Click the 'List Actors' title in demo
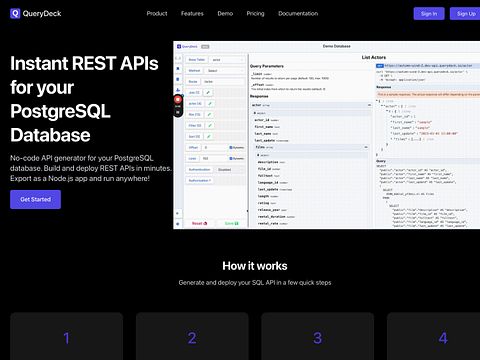Screen dimensions: 480x360 pyautogui.click(x=374, y=57)
